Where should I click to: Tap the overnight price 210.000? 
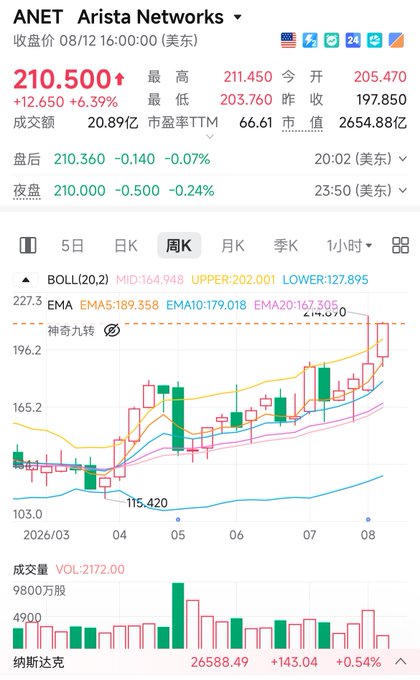79,190
